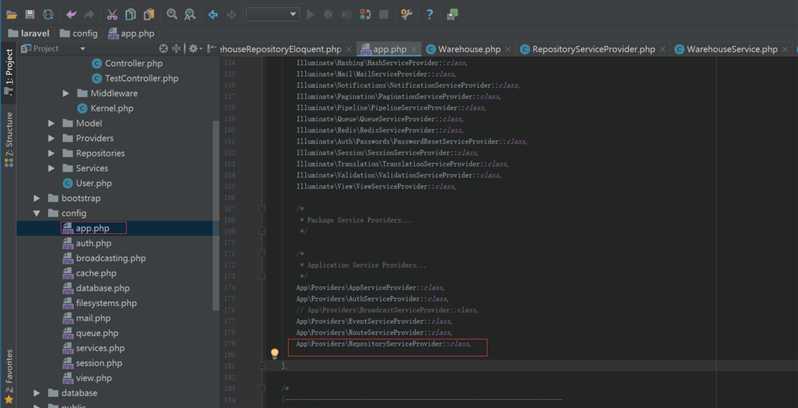The width and height of the screenshot is (798, 408).
Task: Select broadcasting.php in the tree
Action: (104, 258)
